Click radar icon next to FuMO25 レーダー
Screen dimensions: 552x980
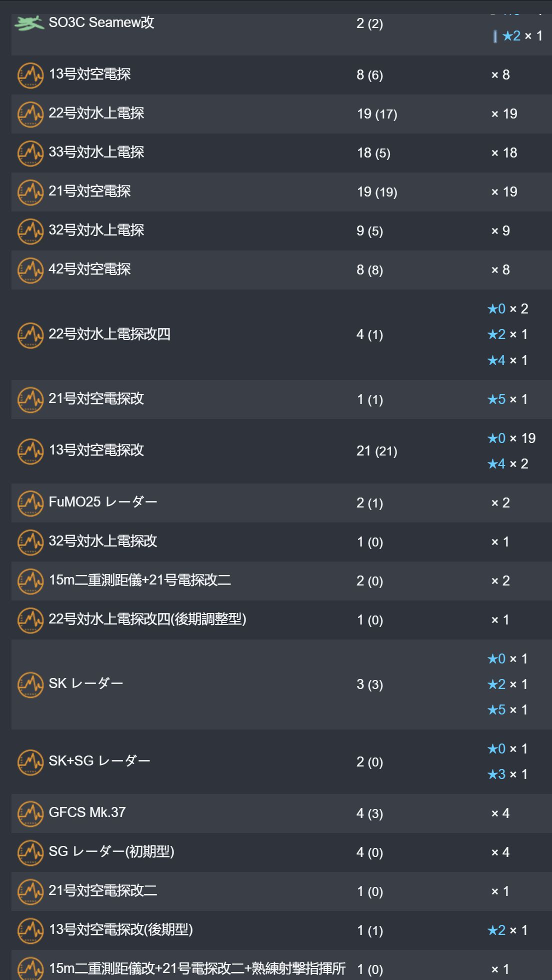(30, 503)
